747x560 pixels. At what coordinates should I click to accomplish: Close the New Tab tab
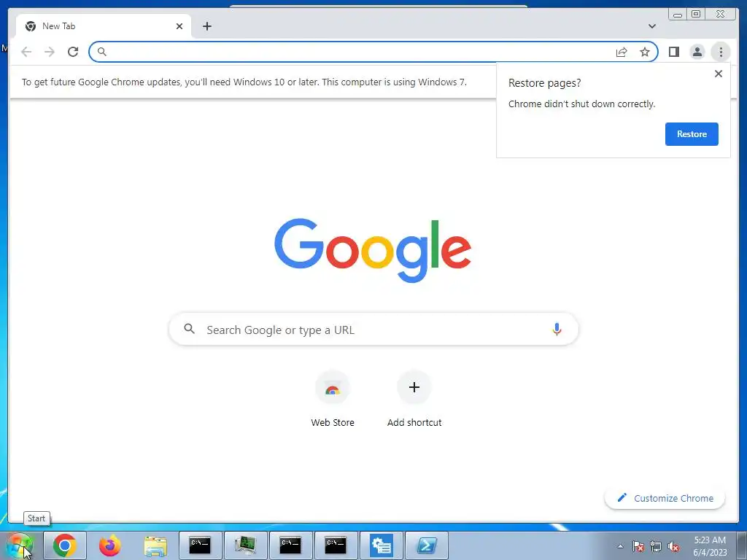point(179,26)
